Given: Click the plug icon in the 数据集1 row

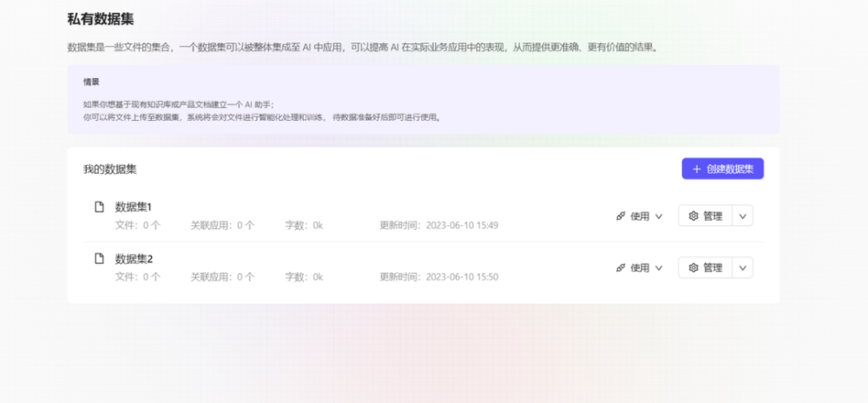Looking at the screenshot, I should (621, 216).
